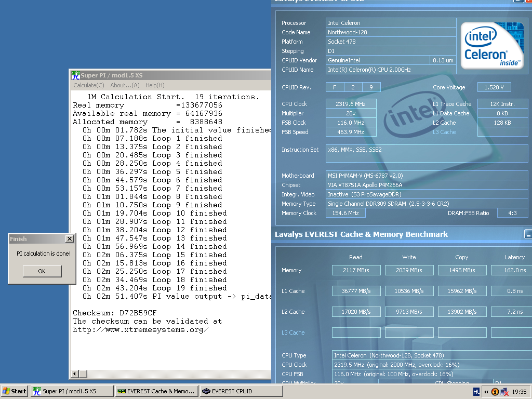The image size is (532, 399).
Task: Select the L1 Data Cache value '8 KB'
Action: 502,113
